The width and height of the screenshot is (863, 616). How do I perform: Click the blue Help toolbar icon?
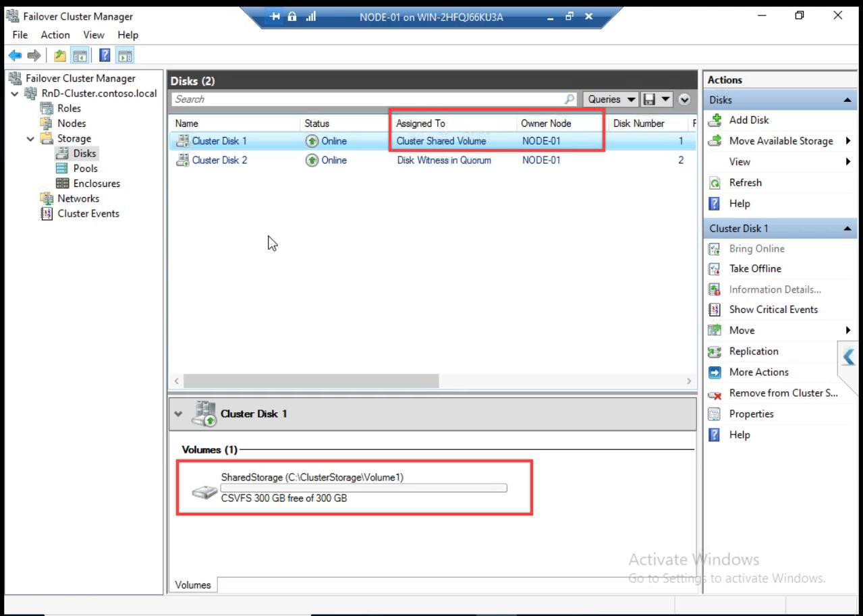pos(105,56)
